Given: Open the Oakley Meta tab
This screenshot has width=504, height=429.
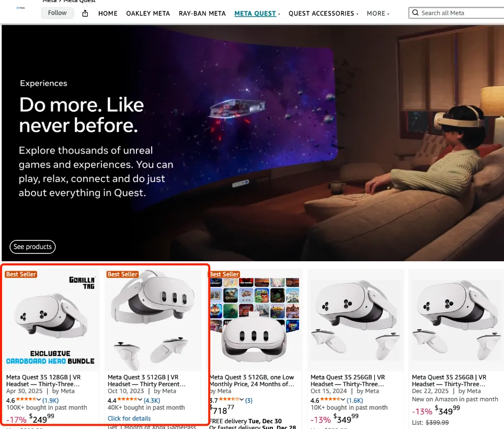Looking at the screenshot, I should click(x=148, y=14).
